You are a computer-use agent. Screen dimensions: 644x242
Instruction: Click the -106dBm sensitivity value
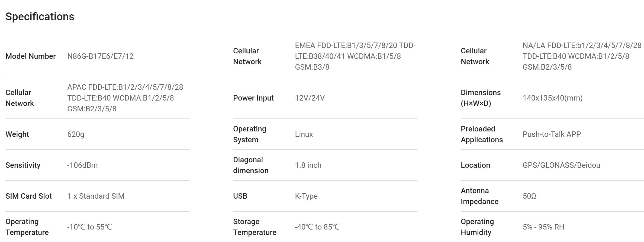click(x=82, y=165)
